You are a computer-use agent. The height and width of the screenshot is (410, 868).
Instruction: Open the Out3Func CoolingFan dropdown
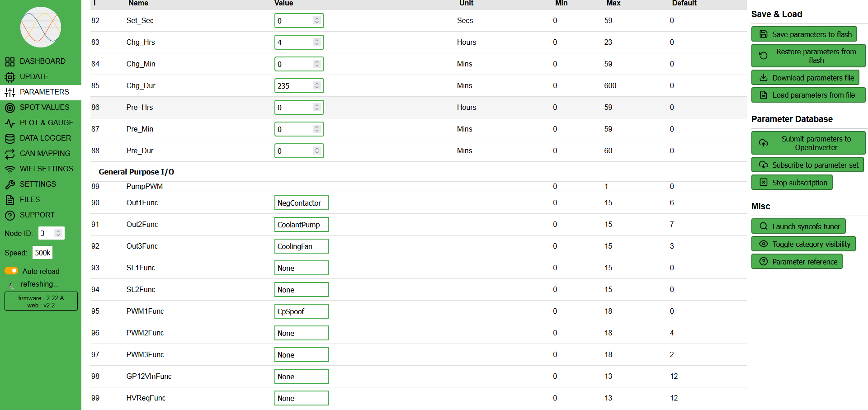tap(301, 246)
